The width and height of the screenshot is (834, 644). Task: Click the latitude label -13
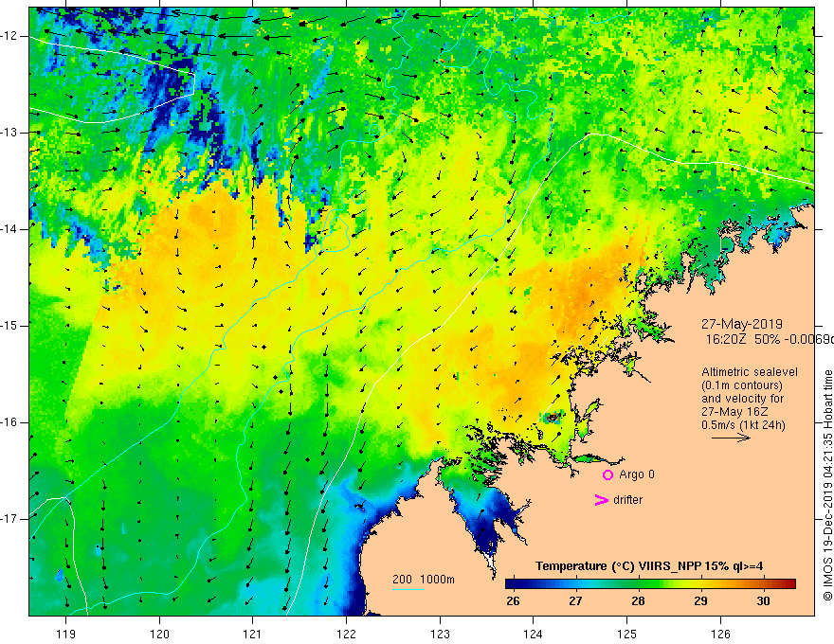[x=9, y=133]
